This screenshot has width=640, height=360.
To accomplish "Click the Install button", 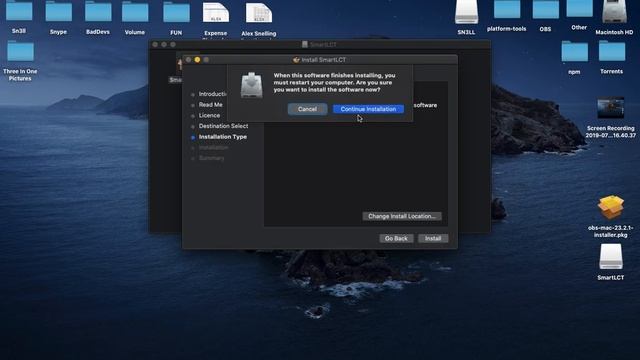I will tap(433, 238).
